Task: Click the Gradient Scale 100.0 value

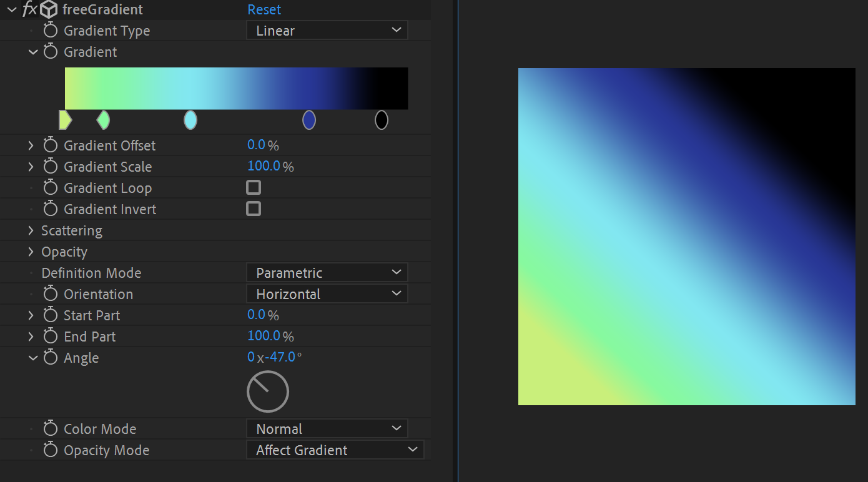Action: point(264,167)
